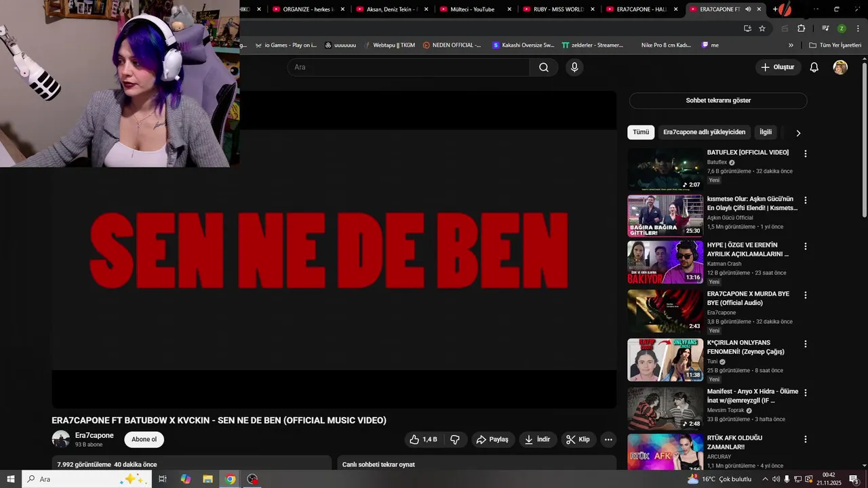Open Nike Pro 8 cm Kadı... bookmark

click(666, 45)
